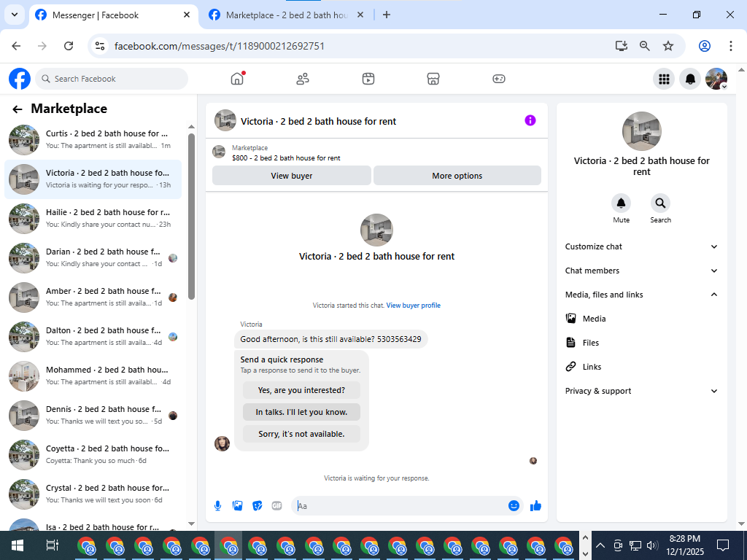This screenshot has height=560, width=747.
Task: Expand Customize chat section
Action: [x=641, y=246]
